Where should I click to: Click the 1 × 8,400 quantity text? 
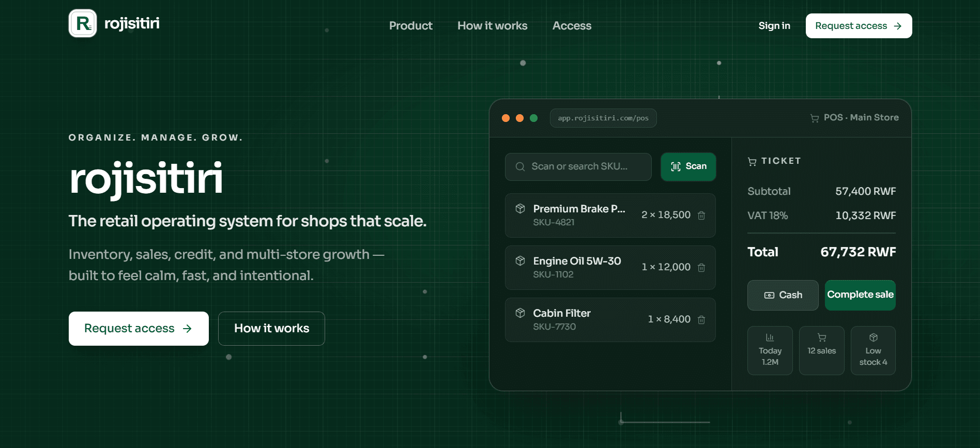pyautogui.click(x=669, y=319)
